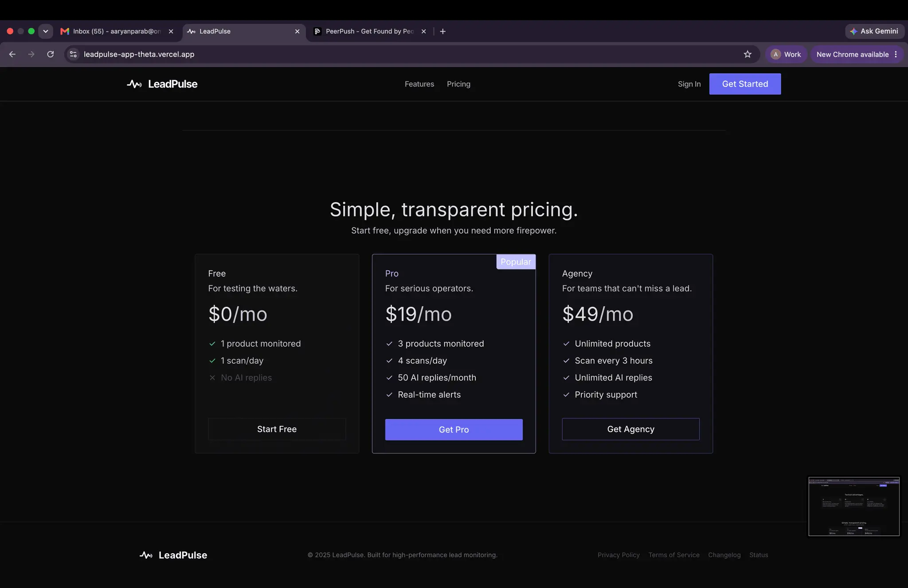Viewport: 908px width, 588px height.
Task: Reload the LeadPulse page
Action: click(x=51, y=54)
